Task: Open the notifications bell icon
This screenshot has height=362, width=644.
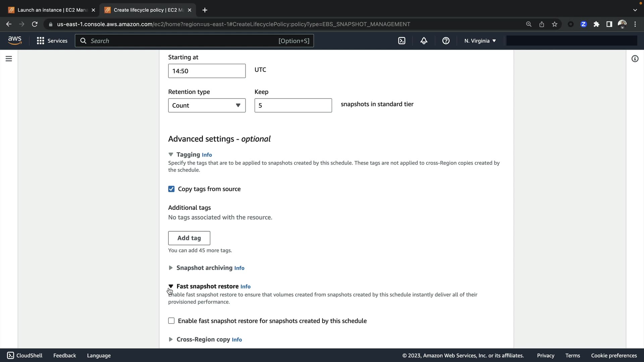Action: (x=424, y=41)
